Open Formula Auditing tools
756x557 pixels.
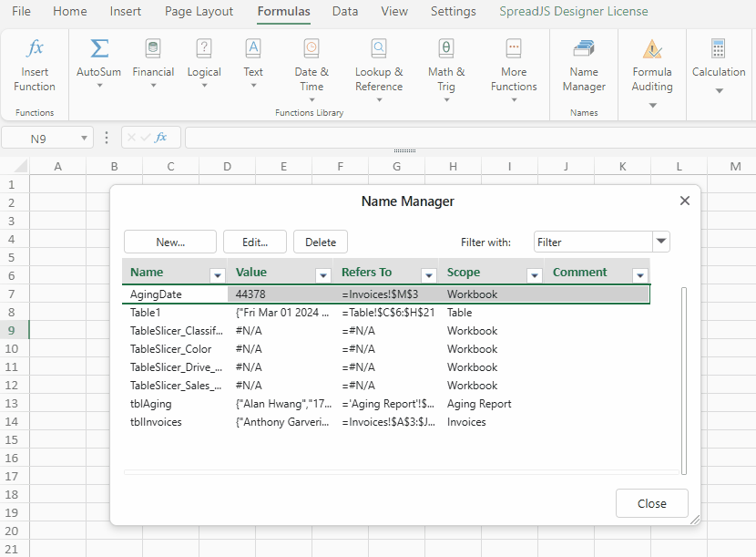click(652, 48)
